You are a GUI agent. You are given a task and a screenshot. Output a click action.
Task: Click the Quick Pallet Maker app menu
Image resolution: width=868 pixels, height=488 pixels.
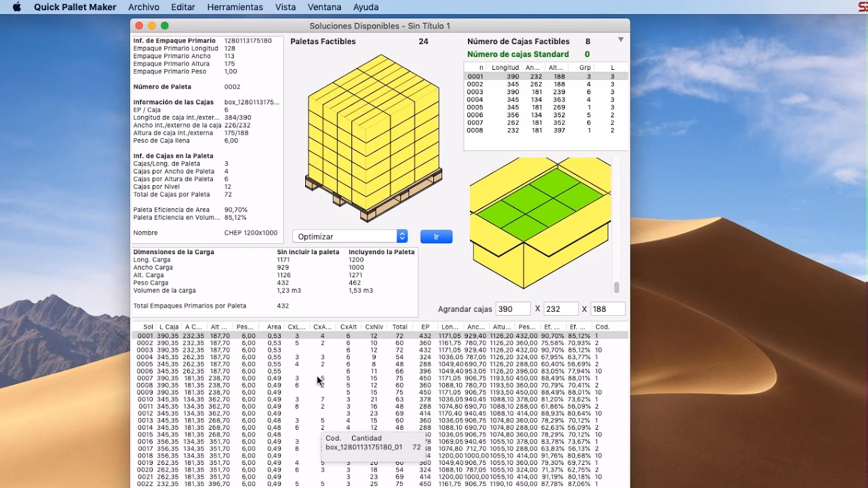(73, 7)
